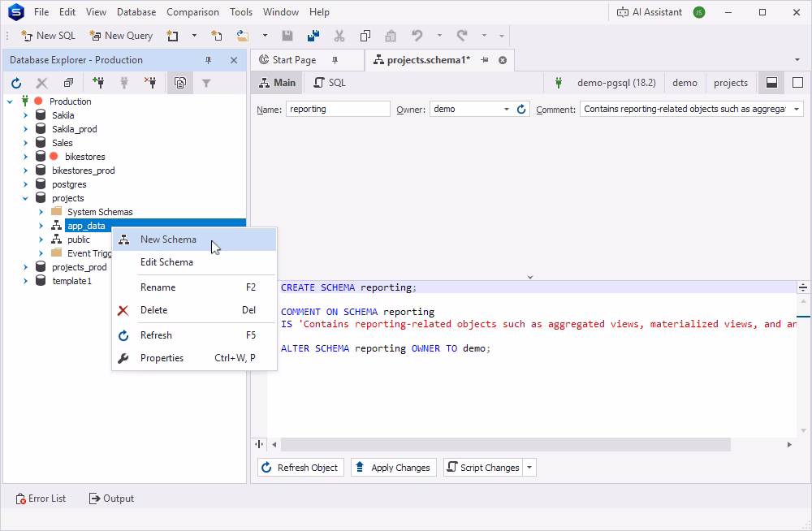Click the Save icon in toolbar
The image size is (812, 531).
tap(287, 36)
